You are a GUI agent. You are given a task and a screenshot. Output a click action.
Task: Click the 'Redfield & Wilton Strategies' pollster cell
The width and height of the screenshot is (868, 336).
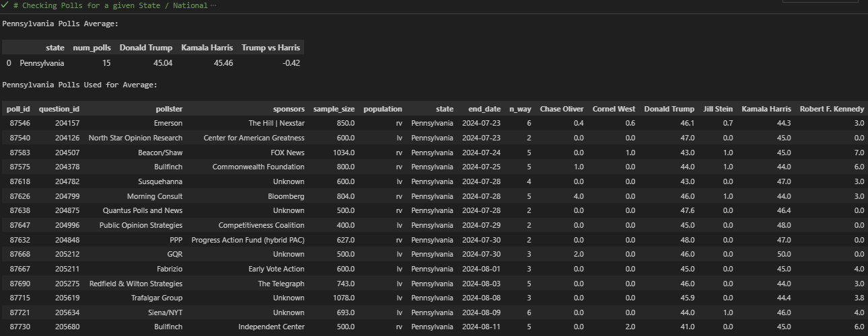click(136, 284)
